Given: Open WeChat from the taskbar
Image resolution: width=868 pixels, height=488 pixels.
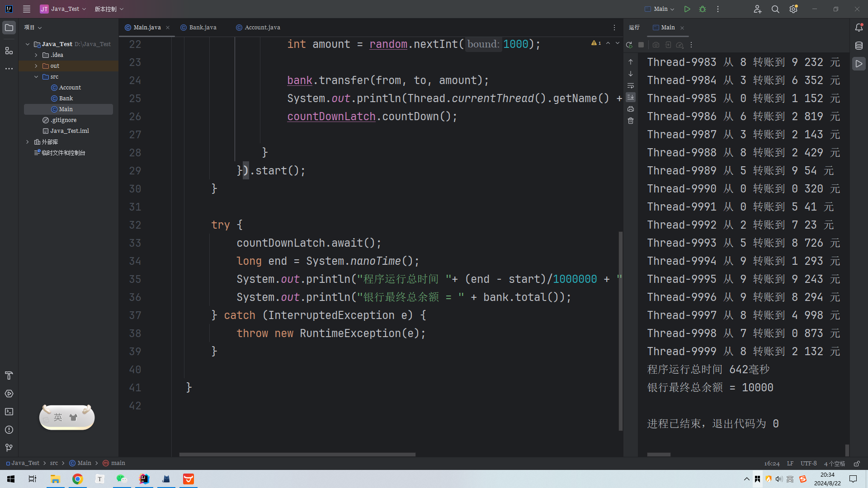Looking at the screenshot, I should click(122, 479).
